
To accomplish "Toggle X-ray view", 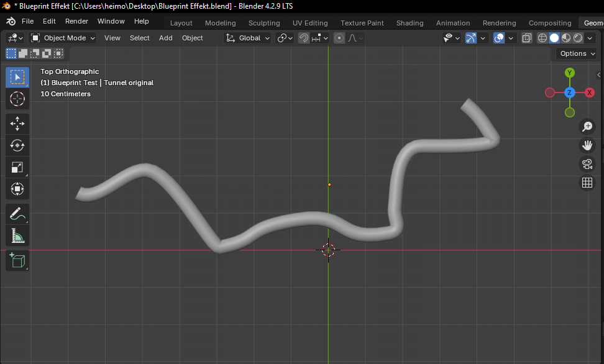I will (527, 38).
